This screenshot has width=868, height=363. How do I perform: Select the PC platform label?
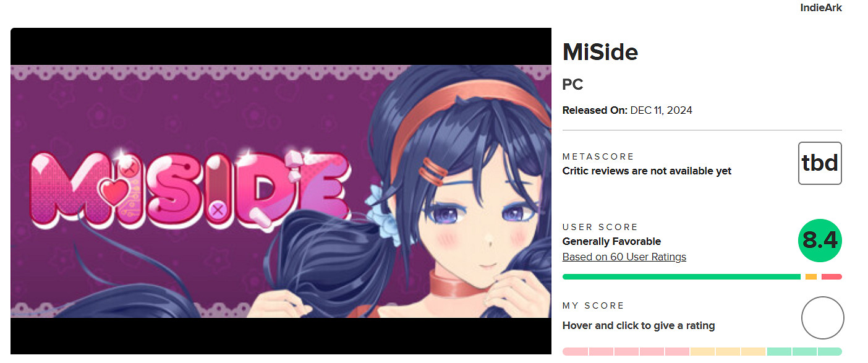572,85
